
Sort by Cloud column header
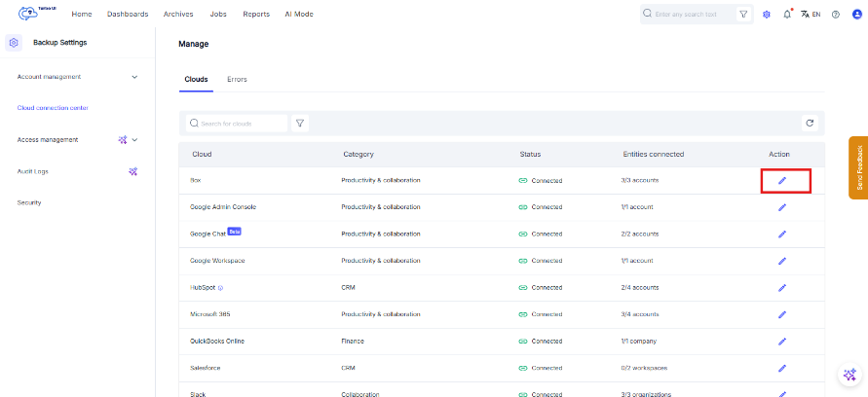(x=202, y=155)
